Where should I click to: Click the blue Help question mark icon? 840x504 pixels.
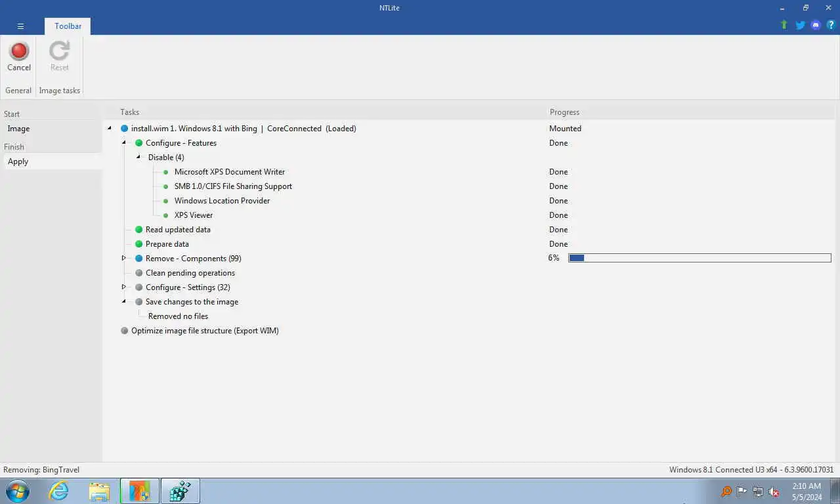tap(830, 25)
